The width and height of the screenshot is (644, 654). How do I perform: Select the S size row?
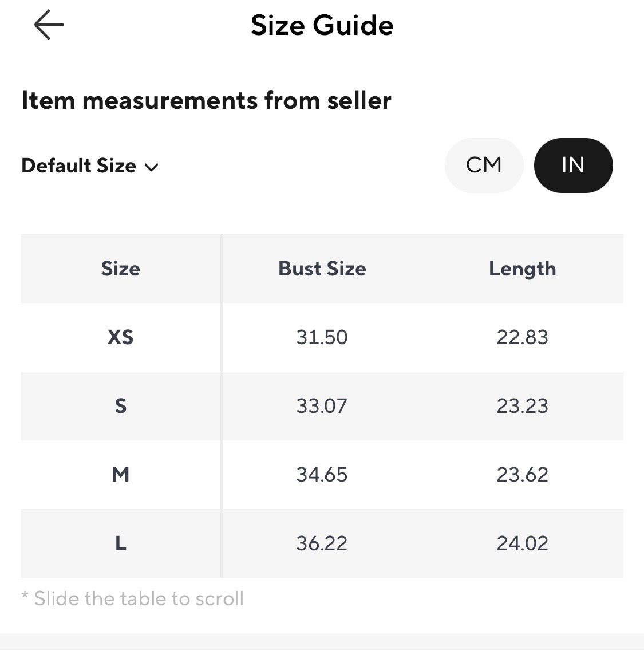pos(322,406)
